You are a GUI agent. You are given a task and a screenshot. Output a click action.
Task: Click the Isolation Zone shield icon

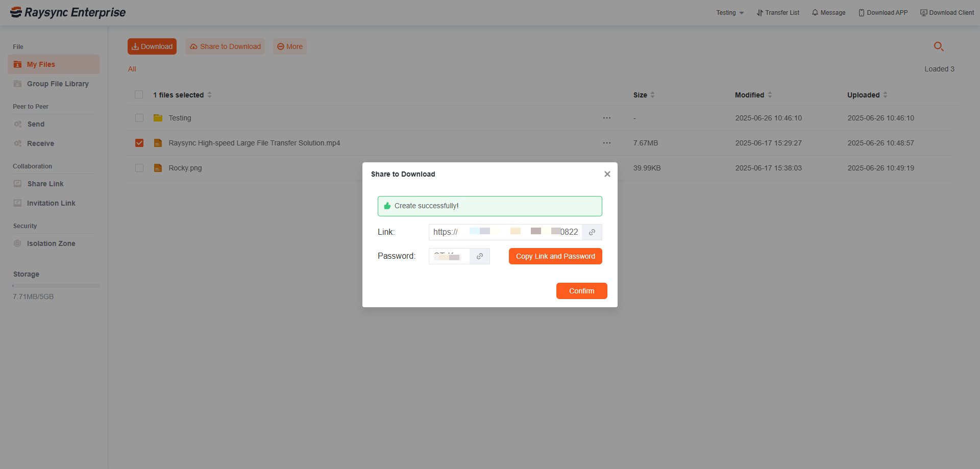[17, 243]
